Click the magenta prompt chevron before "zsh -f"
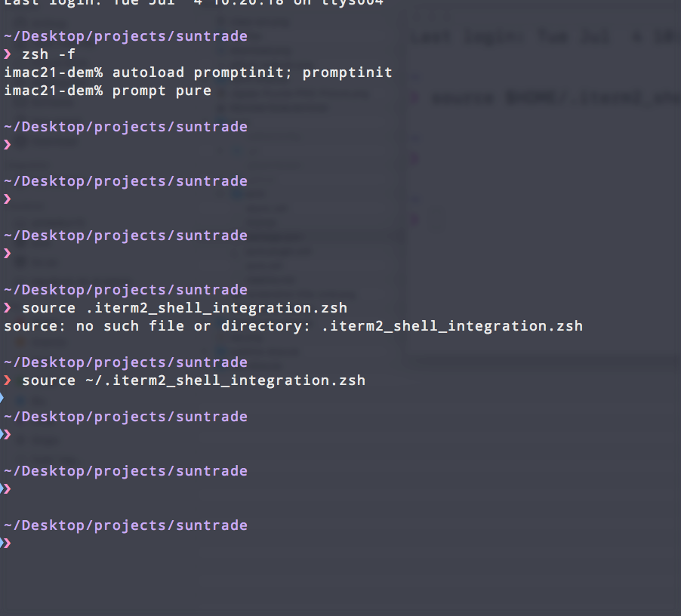This screenshot has width=681, height=616. tap(8, 54)
